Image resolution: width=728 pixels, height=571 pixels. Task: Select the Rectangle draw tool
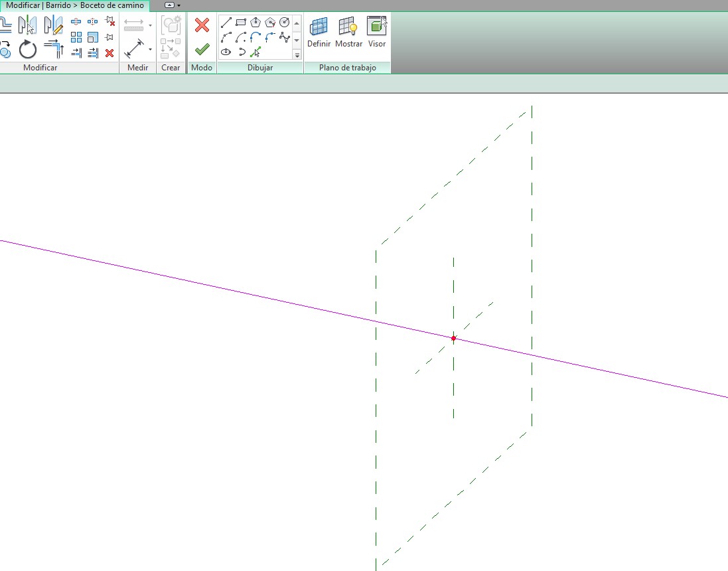coord(240,23)
